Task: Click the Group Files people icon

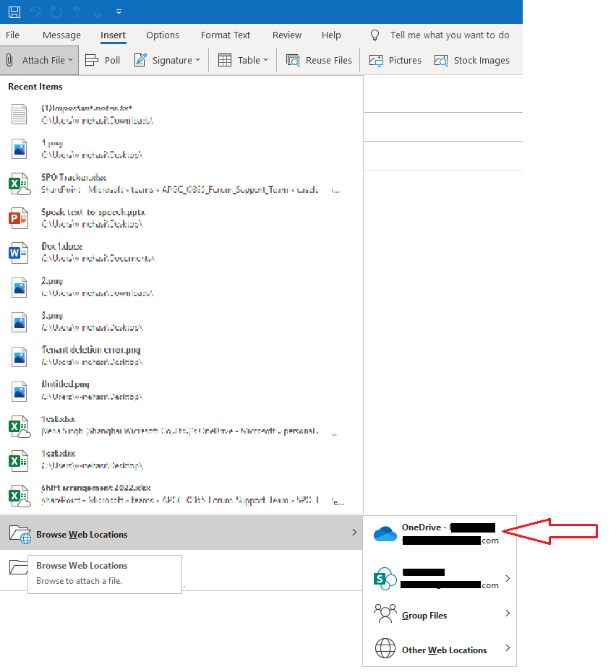Action: 385,613
